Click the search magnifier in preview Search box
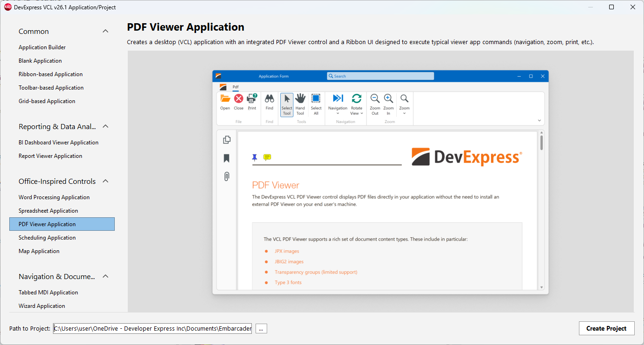Screen dimensions: 644x345 point(331,76)
